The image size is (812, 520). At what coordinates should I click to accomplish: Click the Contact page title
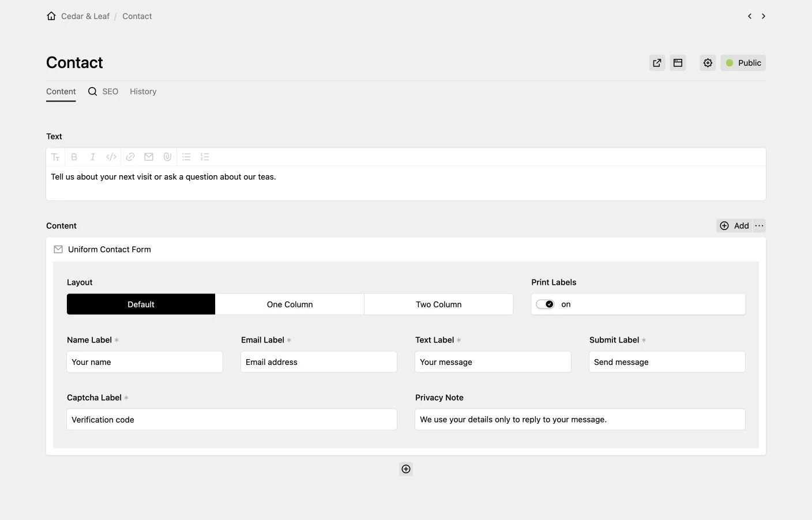point(74,62)
